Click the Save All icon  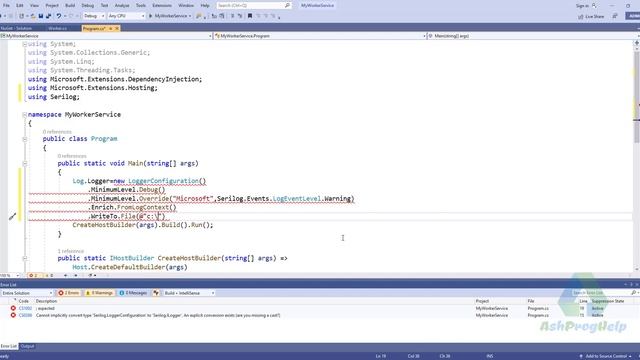pyautogui.click(x=49, y=16)
